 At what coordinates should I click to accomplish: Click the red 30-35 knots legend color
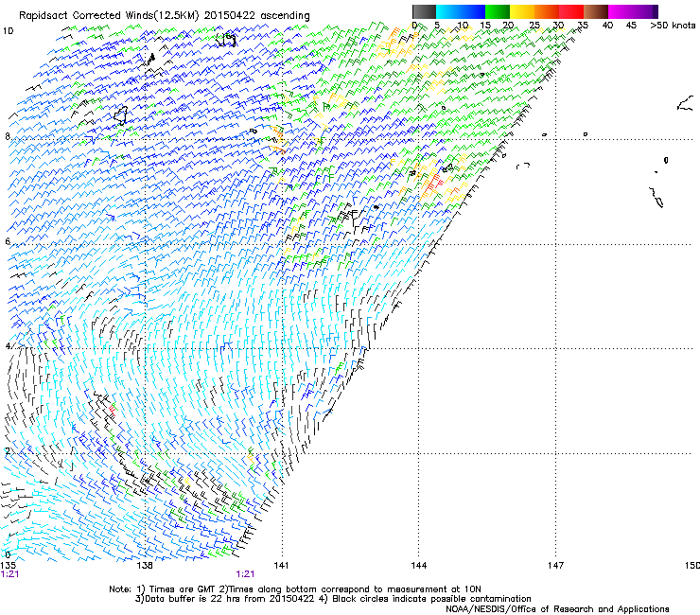point(571,11)
